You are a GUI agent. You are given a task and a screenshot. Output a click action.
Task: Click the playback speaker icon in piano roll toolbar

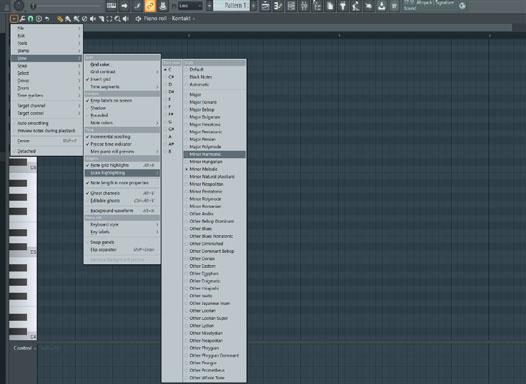126,19
